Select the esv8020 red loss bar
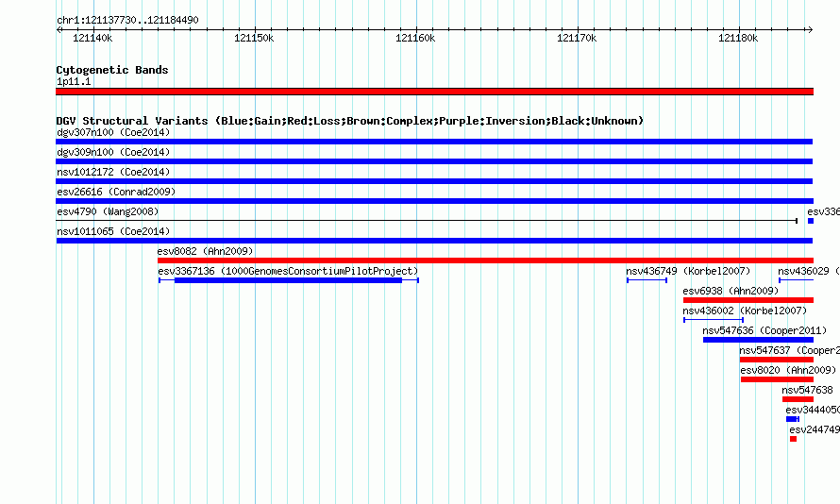The width and height of the screenshot is (840, 504). [x=778, y=379]
